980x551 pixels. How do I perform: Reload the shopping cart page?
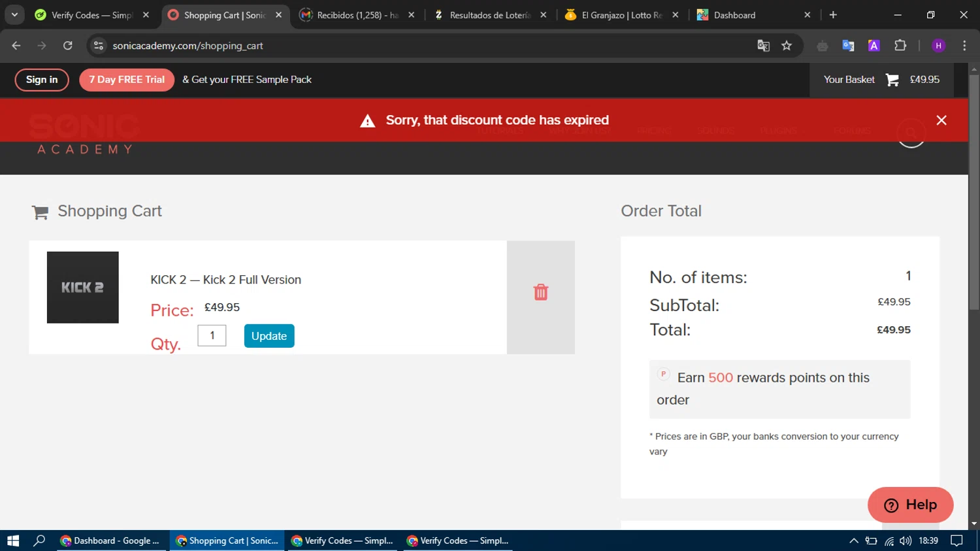68,46
